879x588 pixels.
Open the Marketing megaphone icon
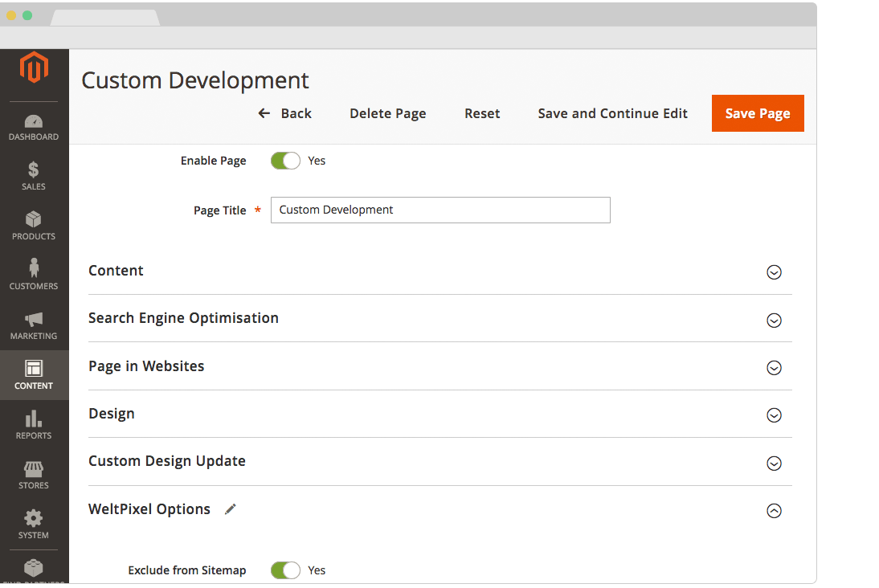[x=34, y=320]
